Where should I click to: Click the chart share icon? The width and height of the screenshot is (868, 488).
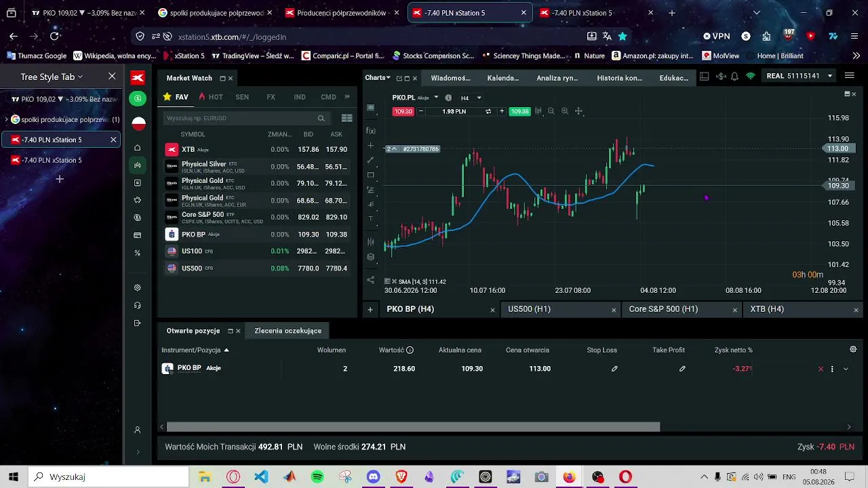[371, 280]
